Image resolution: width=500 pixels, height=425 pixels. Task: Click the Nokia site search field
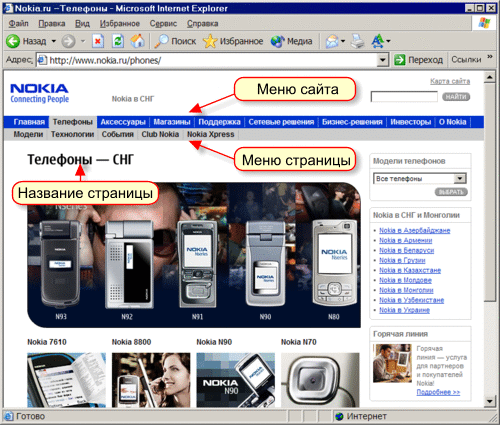pyautogui.click(x=404, y=97)
